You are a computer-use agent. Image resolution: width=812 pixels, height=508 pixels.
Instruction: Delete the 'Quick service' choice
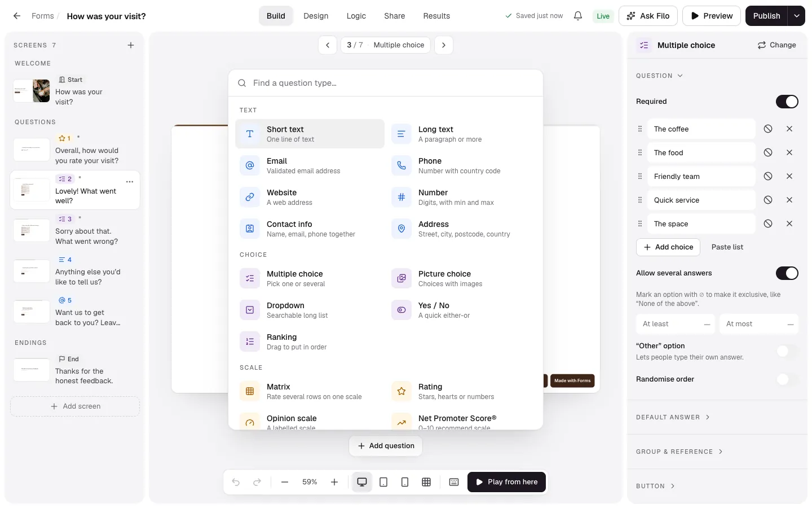coord(789,200)
